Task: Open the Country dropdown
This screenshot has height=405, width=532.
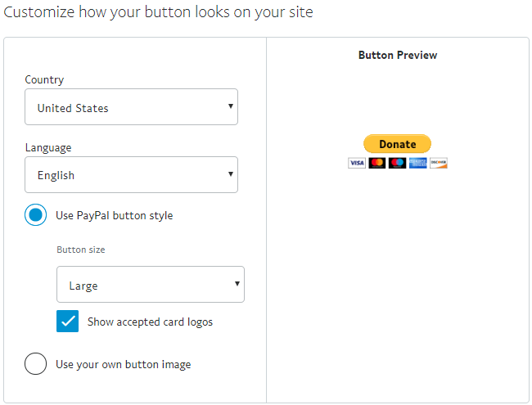Action: (x=131, y=107)
